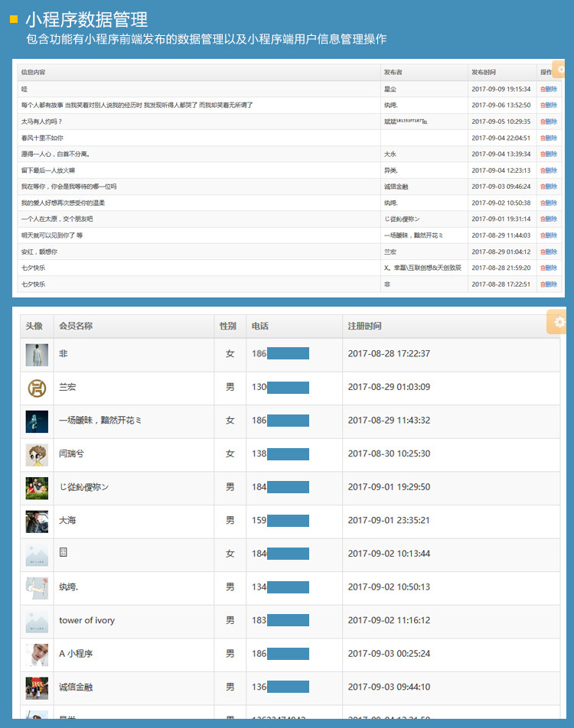Click the trash icon for the 太马有人约吗 message
Screen dimensions: 574x728
click(543, 122)
